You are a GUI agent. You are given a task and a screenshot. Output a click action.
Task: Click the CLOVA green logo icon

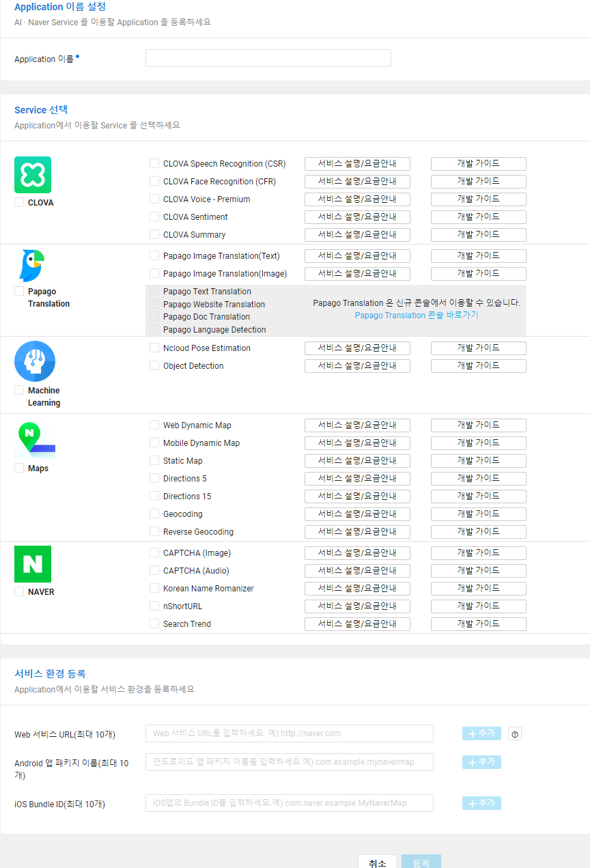point(33,175)
